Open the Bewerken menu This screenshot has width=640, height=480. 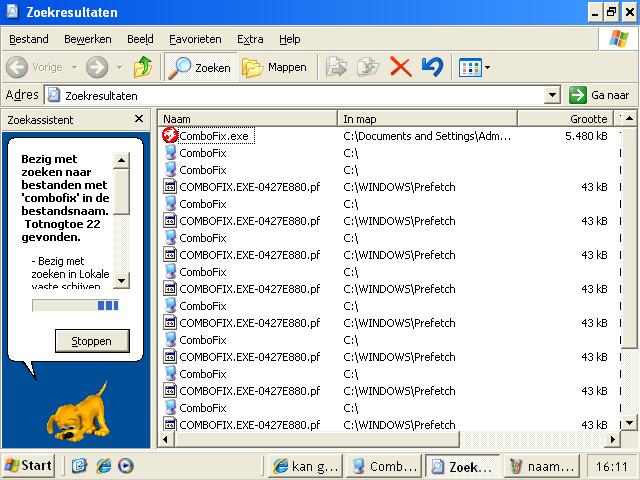87,39
